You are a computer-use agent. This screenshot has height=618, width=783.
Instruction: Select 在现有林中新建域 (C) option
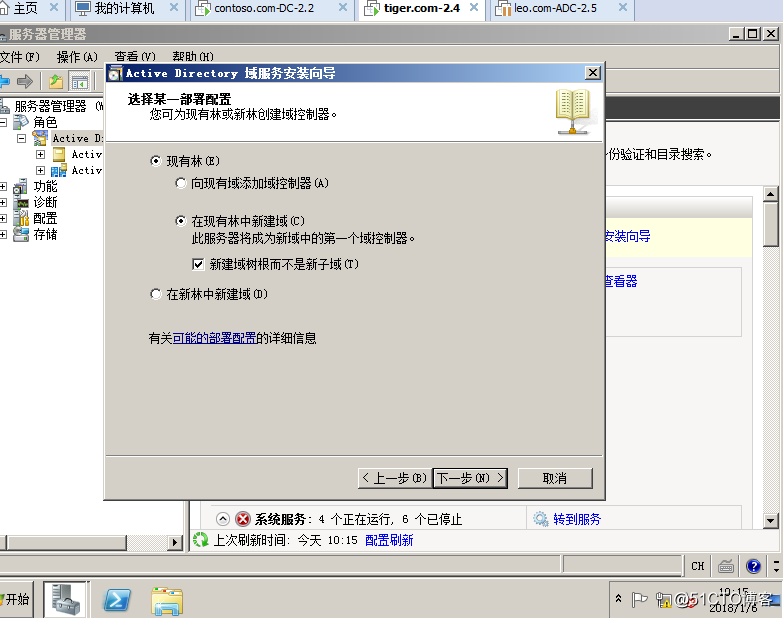point(181,221)
